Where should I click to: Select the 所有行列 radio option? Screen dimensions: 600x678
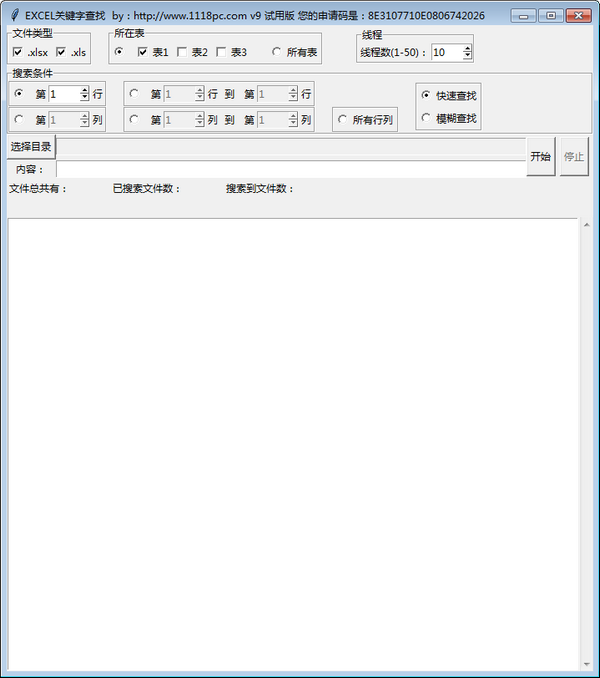342,119
